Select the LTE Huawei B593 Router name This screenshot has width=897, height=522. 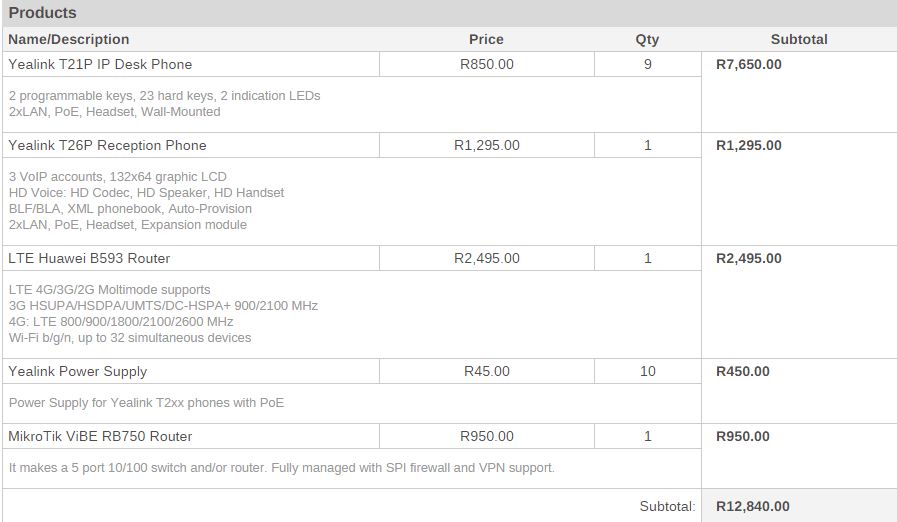coord(89,258)
